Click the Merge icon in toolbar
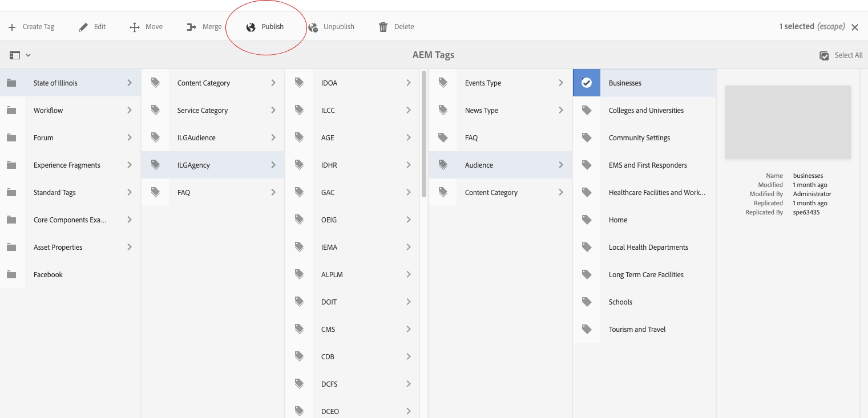Image resolution: width=868 pixels, height=418 pixels. click(192, 27)
